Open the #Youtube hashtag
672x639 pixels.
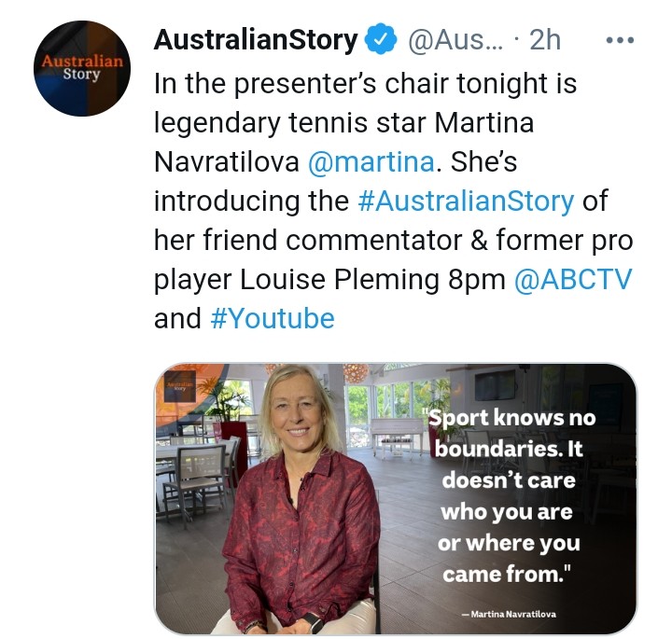[273, 319]
